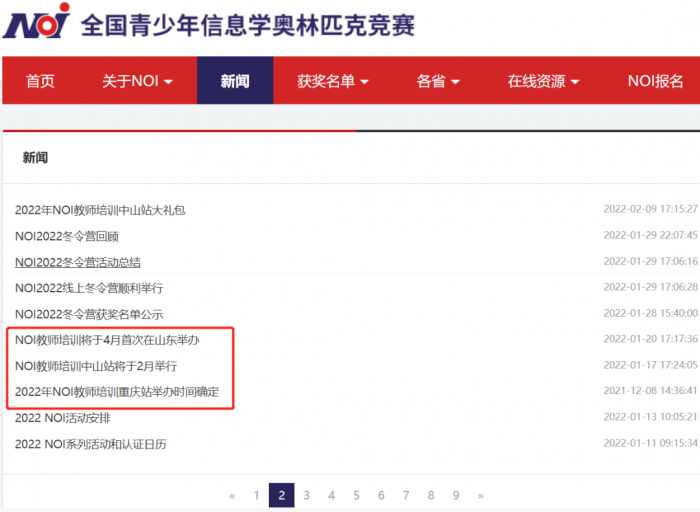Go to page 8 of news
This screenshot has width=700, height=512.
click(431, 495)
